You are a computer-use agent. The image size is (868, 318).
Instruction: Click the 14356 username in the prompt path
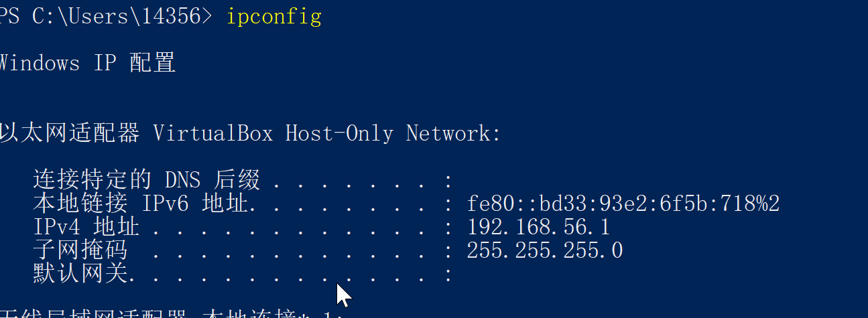(172, 17)
